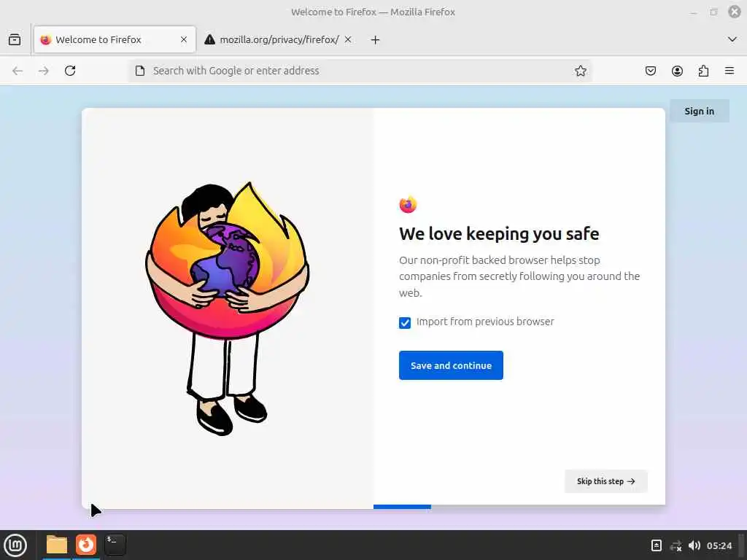
Task: Switch to the mozilla.org/privacy/firefox/ tab
Action: 279,39
